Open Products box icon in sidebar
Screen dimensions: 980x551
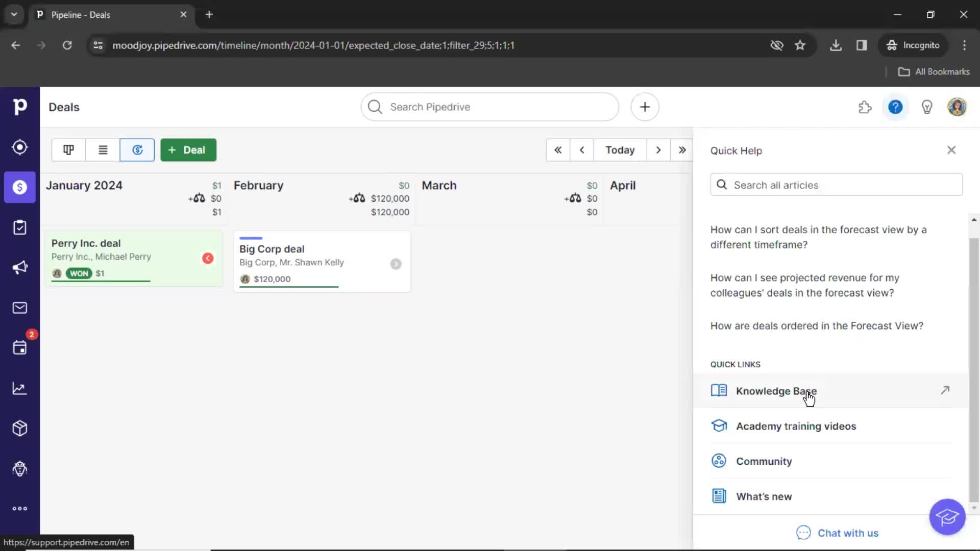(20, 429)
